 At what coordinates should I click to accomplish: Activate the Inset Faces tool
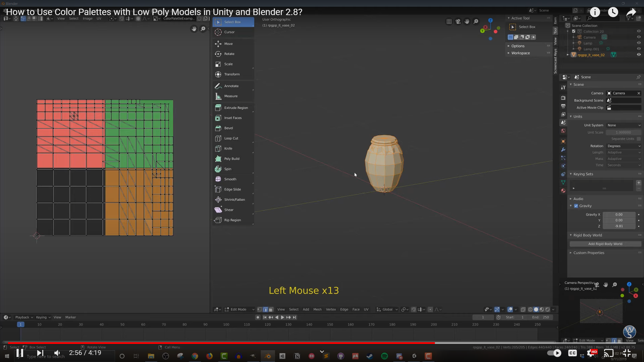coord(233,118)
